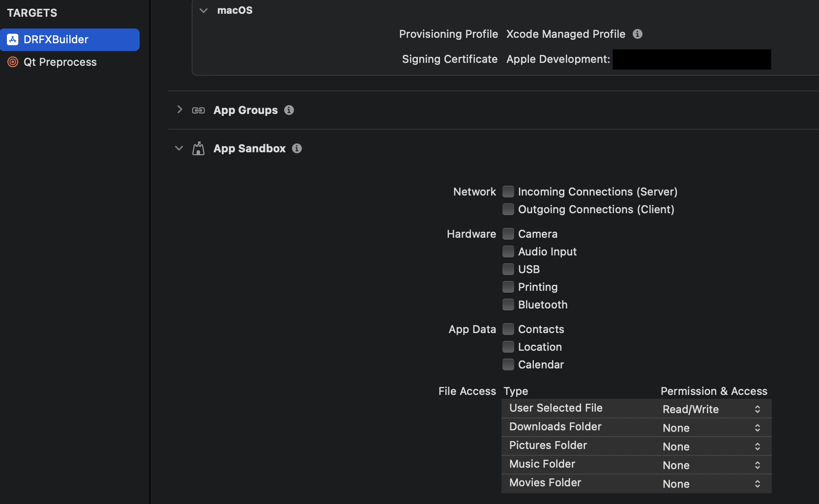Click the Qt Preprocess target icon
This screenshot has height=504, width=819.
(13, 62)
